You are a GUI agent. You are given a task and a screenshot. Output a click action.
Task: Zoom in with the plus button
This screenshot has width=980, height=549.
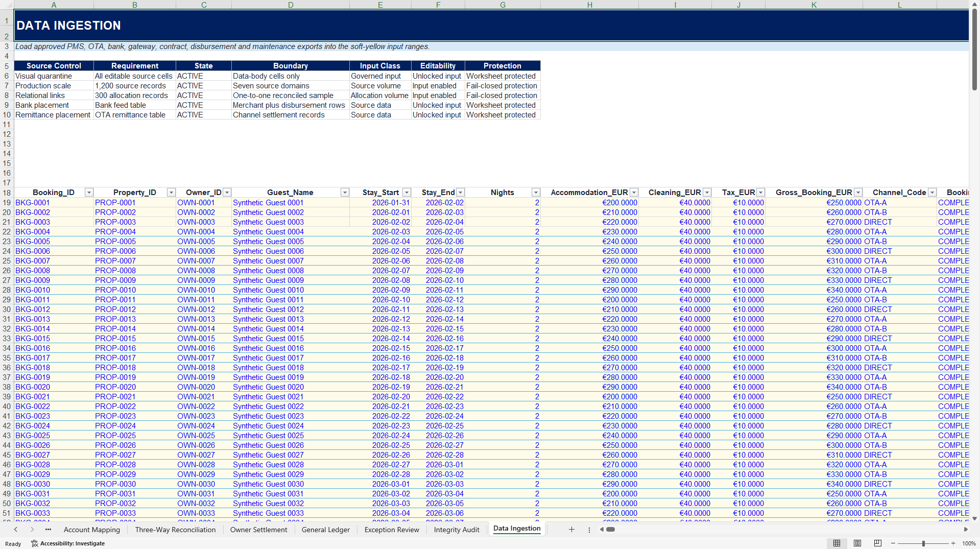pyautogui.click(x=953, y=543)
